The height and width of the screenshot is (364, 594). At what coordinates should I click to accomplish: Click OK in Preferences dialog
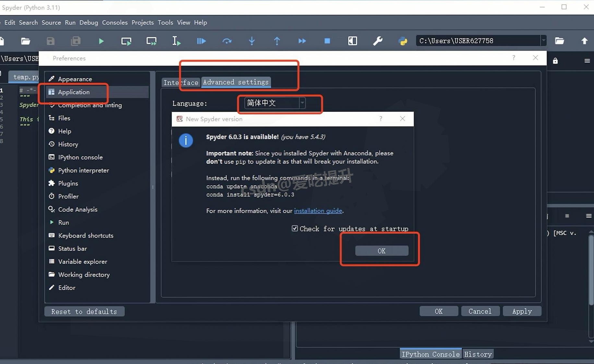pyautogui.click(x=439, y=311)
